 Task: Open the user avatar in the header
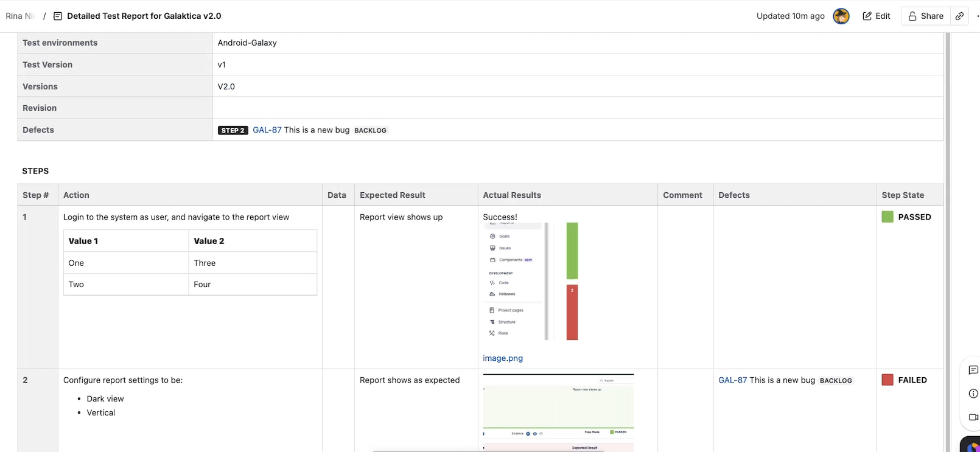pos(841,16)
